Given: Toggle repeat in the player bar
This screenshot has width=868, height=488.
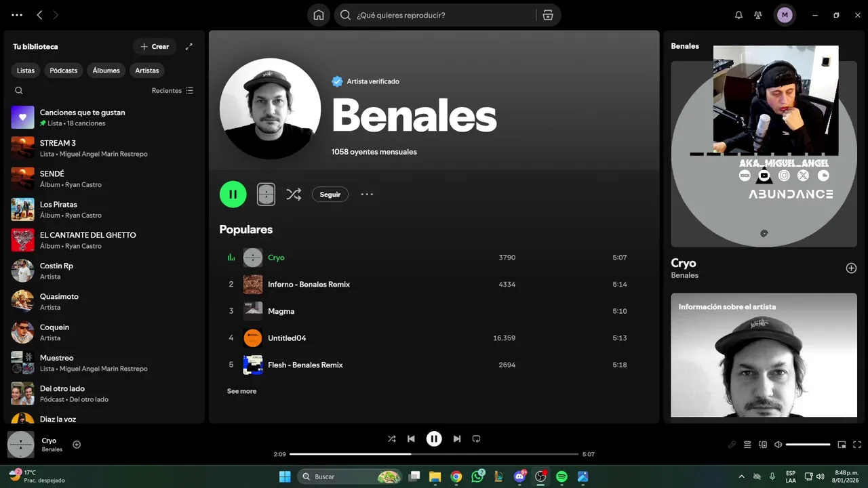Looking at the screenshot, I should [x=476, y=439].
